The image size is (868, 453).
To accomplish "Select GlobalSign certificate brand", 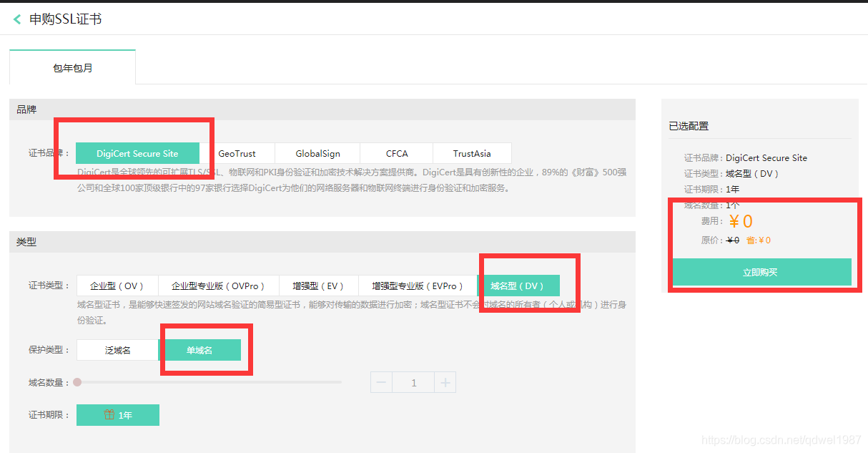I will click(x=317, y=153).
